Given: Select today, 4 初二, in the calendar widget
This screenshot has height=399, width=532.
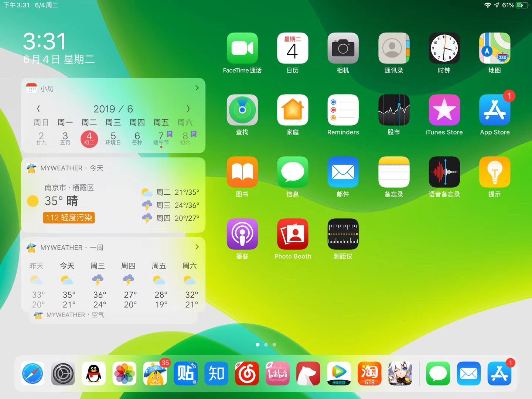Looking at the screenshot, I should [89, 139].
